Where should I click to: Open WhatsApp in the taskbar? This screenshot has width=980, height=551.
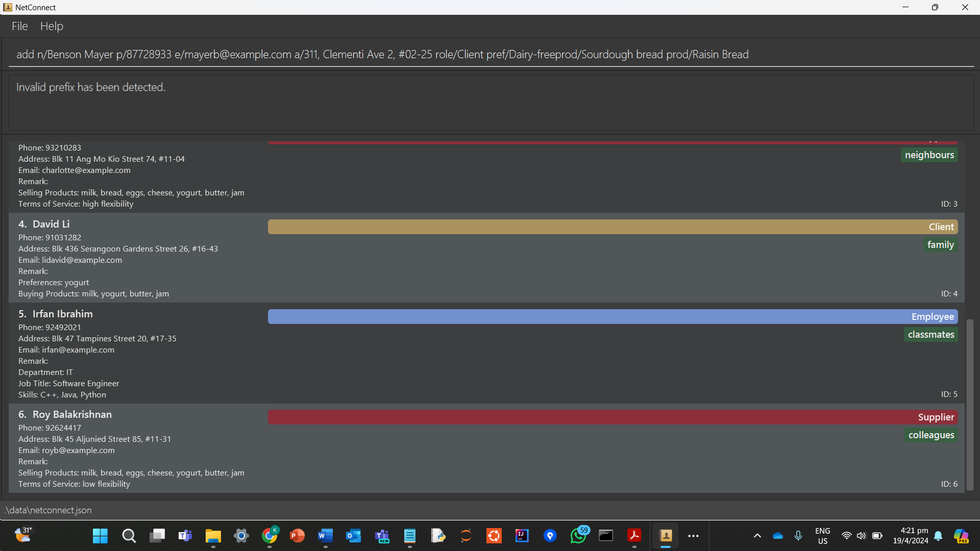tap(578, 536)
